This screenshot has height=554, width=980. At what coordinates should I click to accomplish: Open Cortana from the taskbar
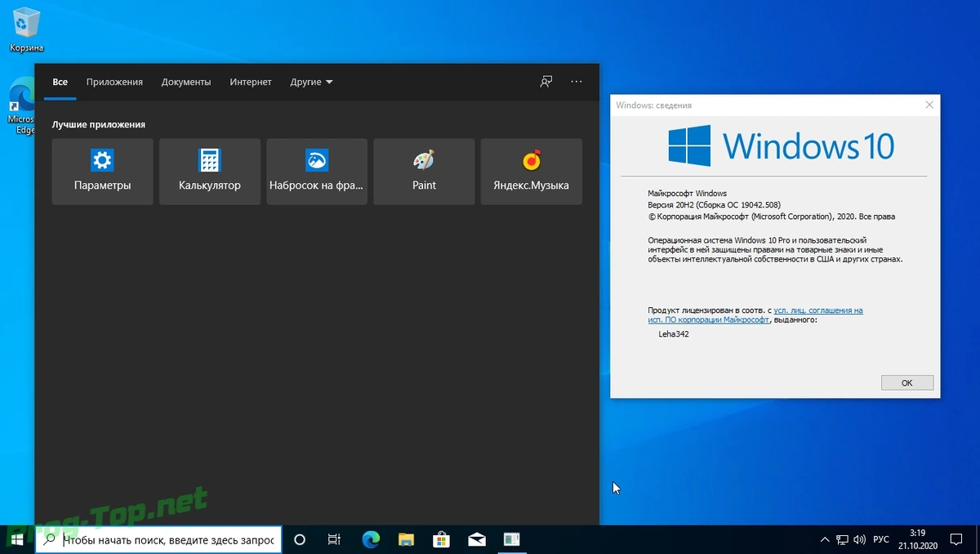pyautogui.click(x=299, y=539)
